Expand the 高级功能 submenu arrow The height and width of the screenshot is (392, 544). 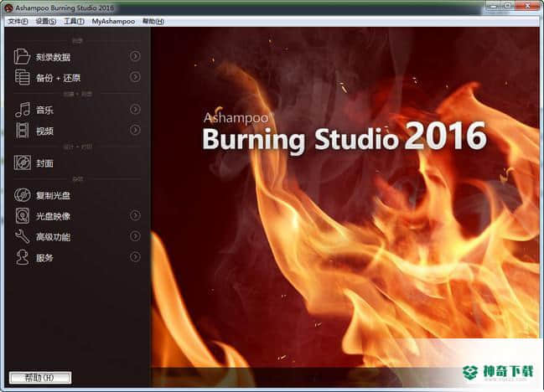pyautogui.click(x=135, y=236)
